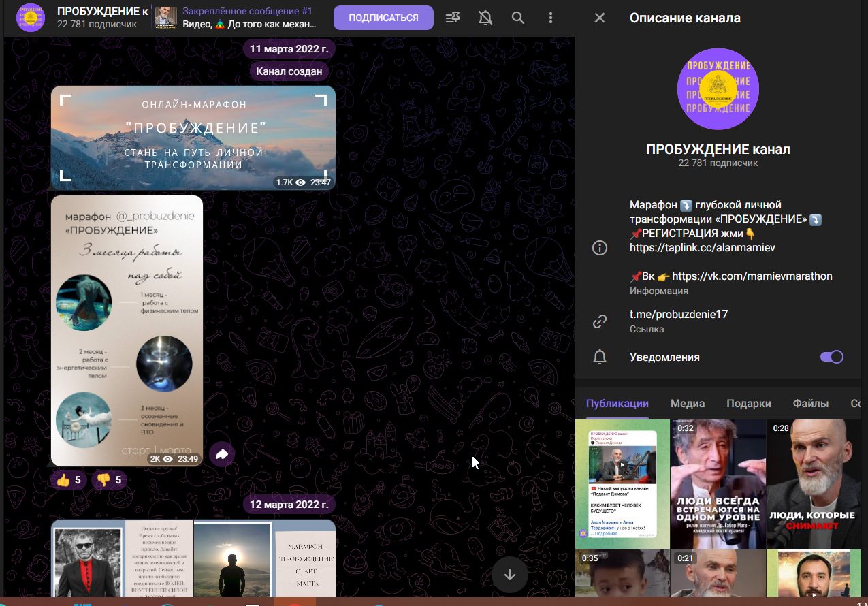868x606 pixels.
Task: Switch to the Медиа tab
Action: [x=687, y=404]
